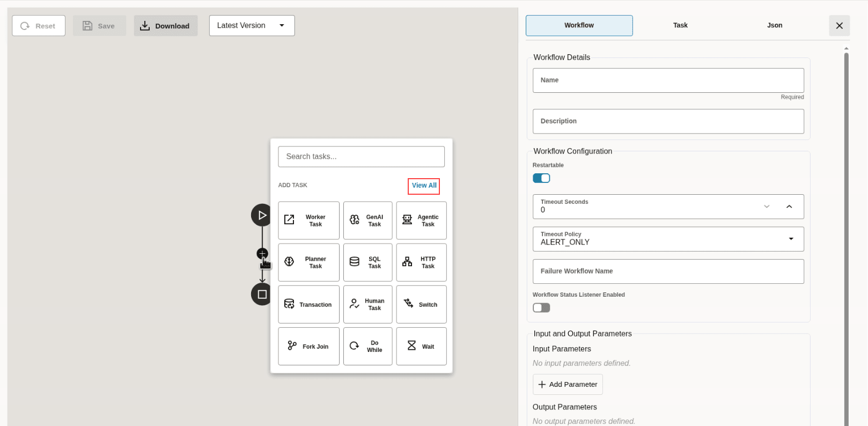Image resolution: width=868 pixels, height=426 pixels.
Task: Decrease Timeout Seconds with down chevron
Action: point(767,207)
